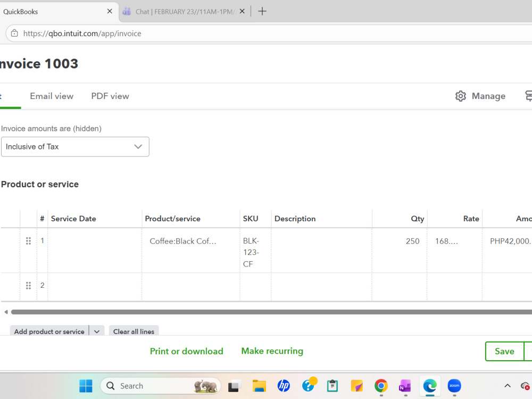
Task: Close the Teams Chat browser tab
Action: click(x=242, y=11)
